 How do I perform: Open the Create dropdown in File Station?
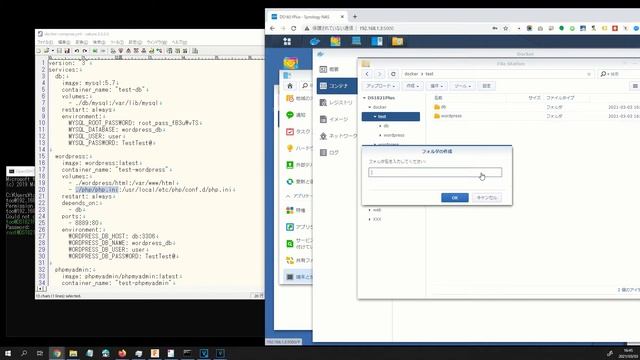412,86
